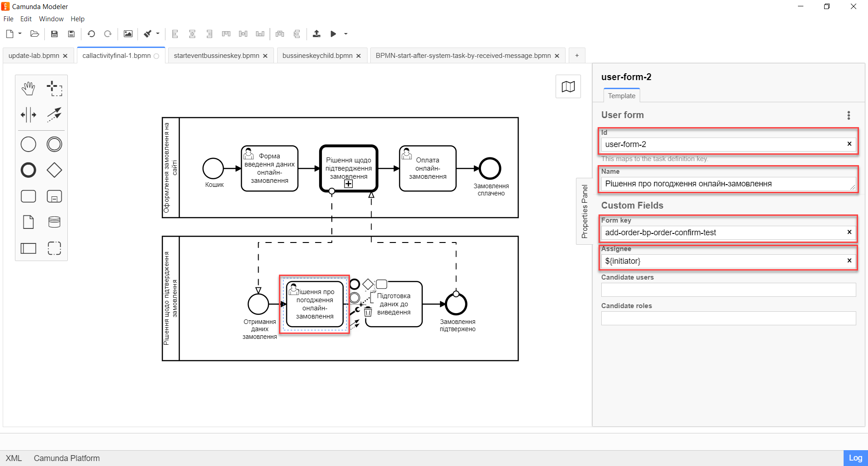
Task: Open the Help menu
Action: [77, 19]
